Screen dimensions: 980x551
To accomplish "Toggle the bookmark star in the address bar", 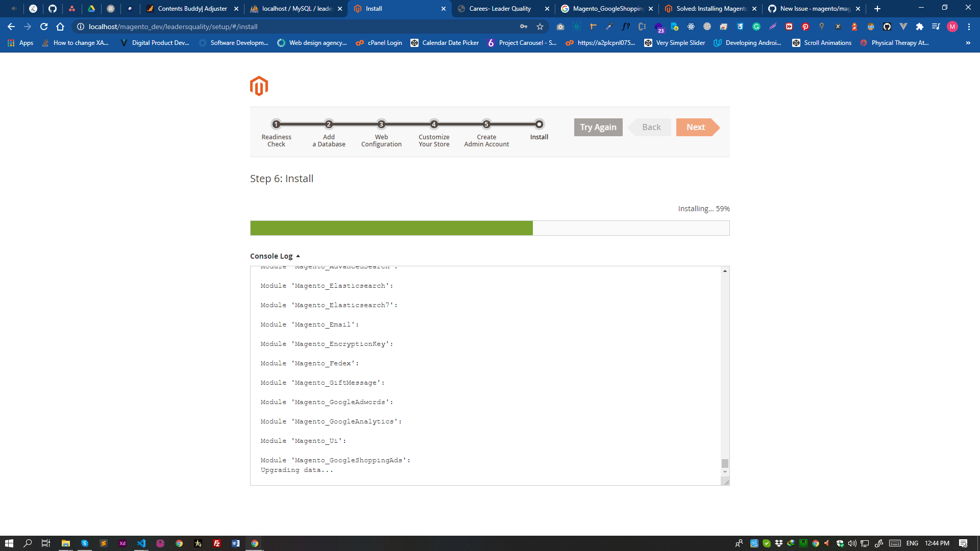I will [x=540, y=27].
